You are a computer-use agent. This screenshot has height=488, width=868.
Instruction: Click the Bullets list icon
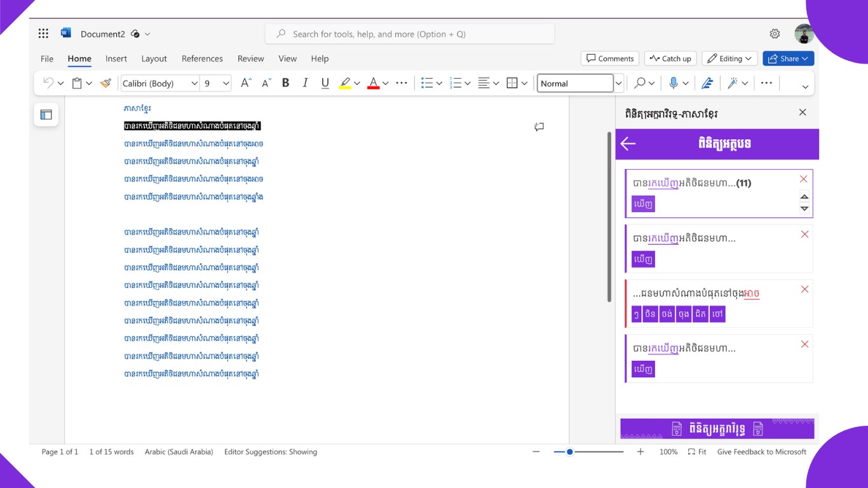tap(427, 83)
